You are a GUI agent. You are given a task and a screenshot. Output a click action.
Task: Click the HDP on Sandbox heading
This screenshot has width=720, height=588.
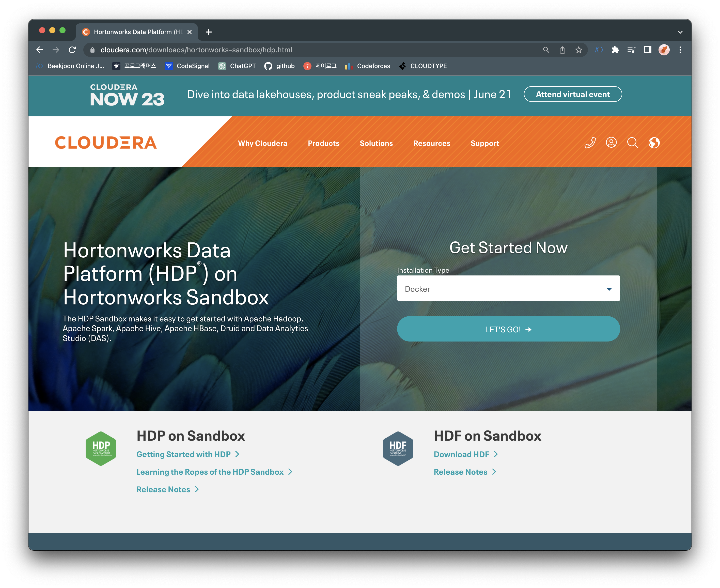[x=191, y=436]
